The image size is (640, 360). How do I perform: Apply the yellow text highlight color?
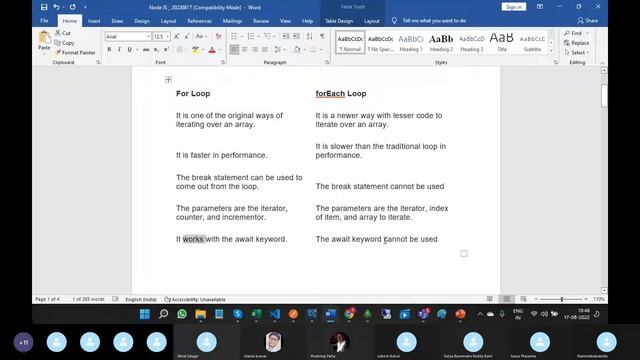[196, 50]
